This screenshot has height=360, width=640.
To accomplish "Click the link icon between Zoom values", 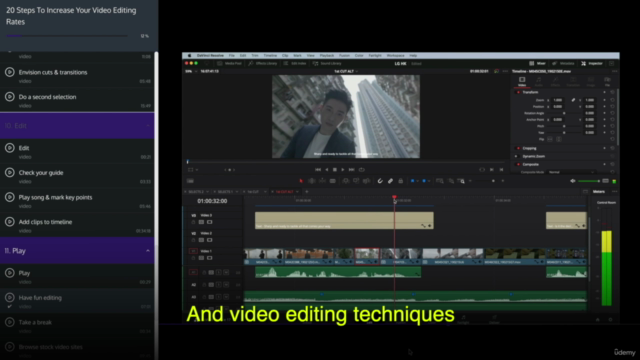I will pyautogui.click(x=573, y=100).
